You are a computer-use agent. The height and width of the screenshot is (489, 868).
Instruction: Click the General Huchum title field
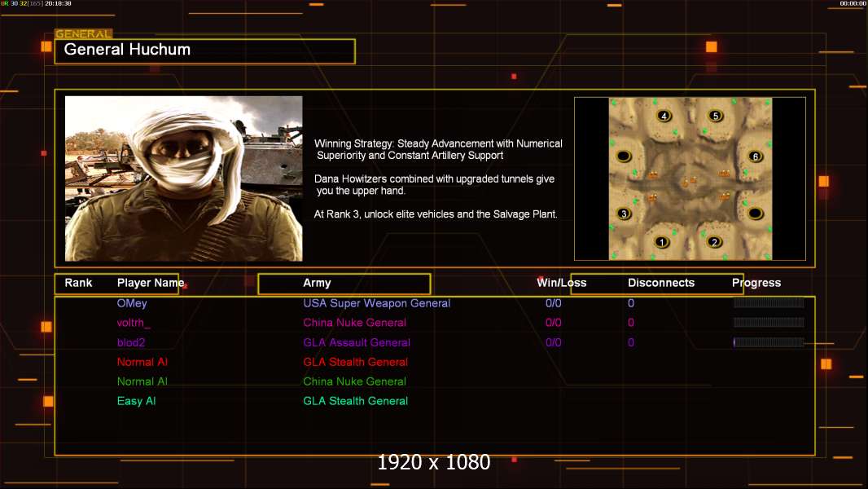[204, 51]
